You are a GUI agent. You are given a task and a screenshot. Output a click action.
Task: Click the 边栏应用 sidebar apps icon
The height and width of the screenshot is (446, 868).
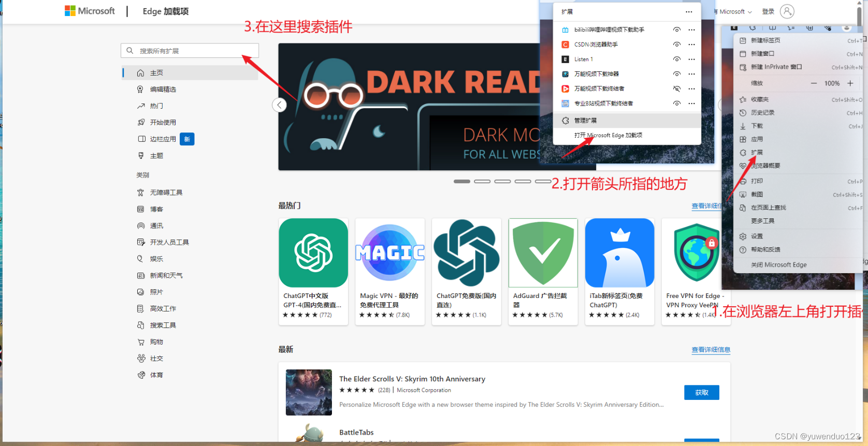tap(141, 139)
